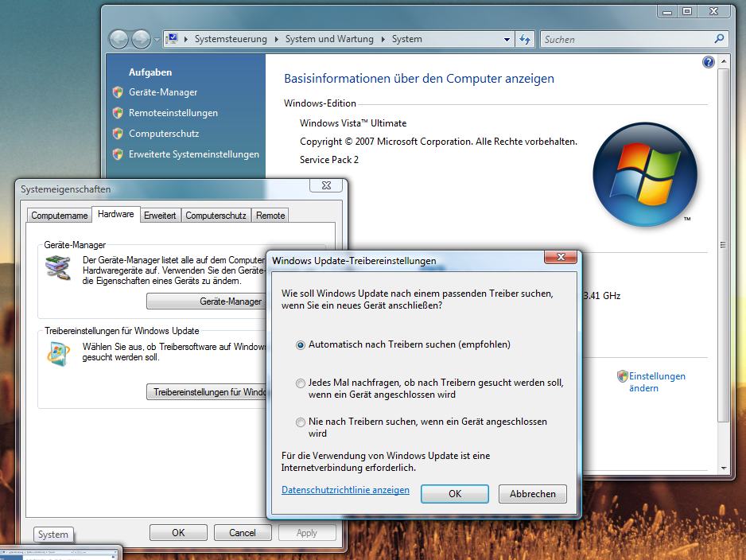Viewport: 746px width, 560px height.
Task: Click the search magnifier icon
Action: coord(719,38)
